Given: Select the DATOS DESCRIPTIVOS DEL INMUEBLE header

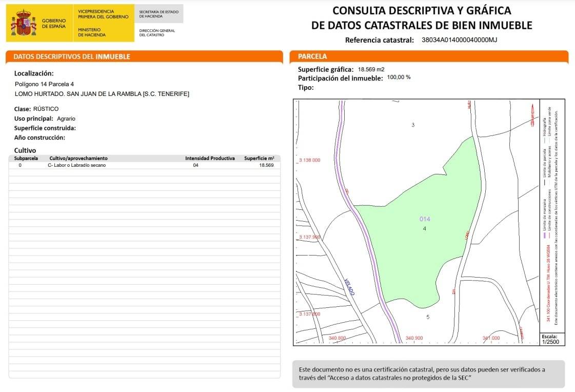Looking at the screenshot, I should click(x=72, y=56).
